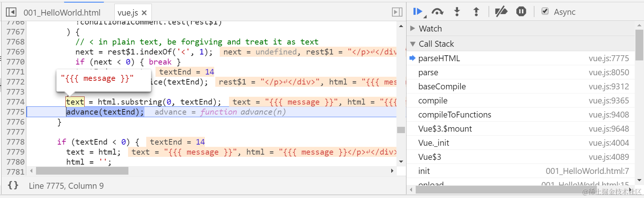
Task: Click the editor scroll left arrow
Action: (31, 171)
